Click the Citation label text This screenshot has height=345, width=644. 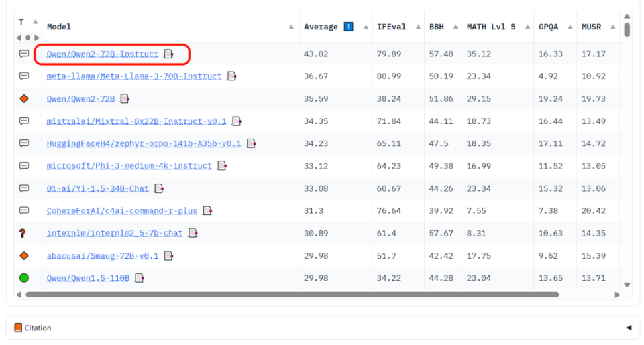38,328
